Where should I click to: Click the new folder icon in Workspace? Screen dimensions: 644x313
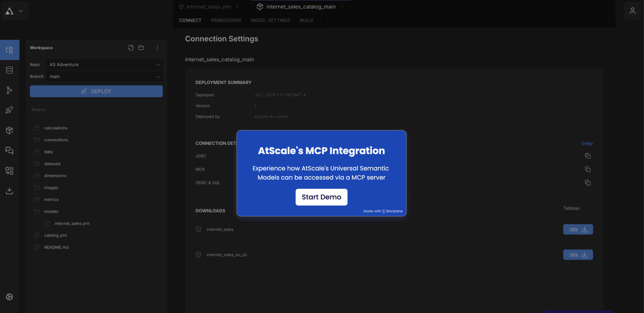pos(141,48)
